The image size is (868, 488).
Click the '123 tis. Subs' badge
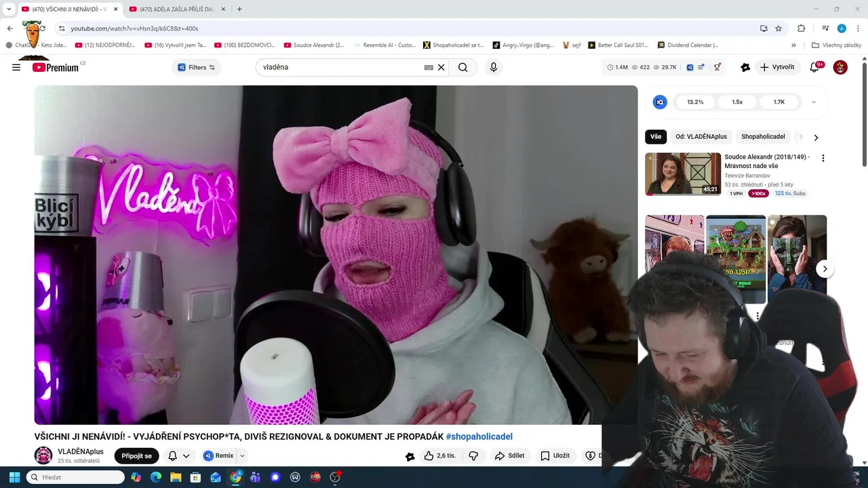pos(790,193)
